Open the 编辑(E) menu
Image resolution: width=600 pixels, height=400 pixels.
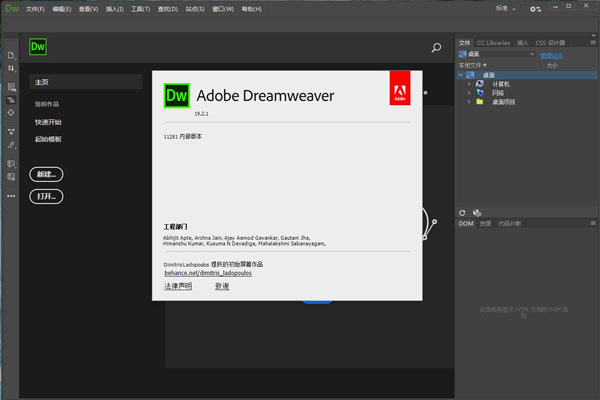tap(62, 9)
